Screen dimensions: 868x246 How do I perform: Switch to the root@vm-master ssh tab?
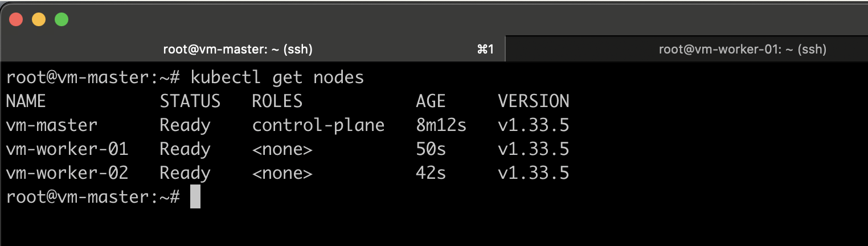(238, 50)
